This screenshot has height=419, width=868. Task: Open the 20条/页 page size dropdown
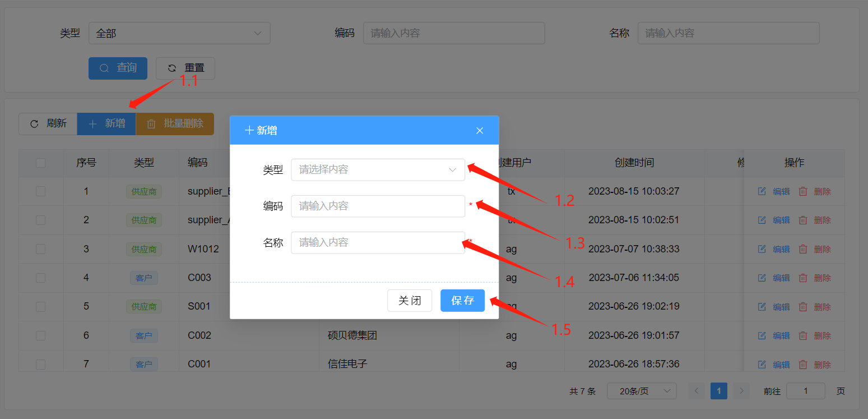[641, 391]
